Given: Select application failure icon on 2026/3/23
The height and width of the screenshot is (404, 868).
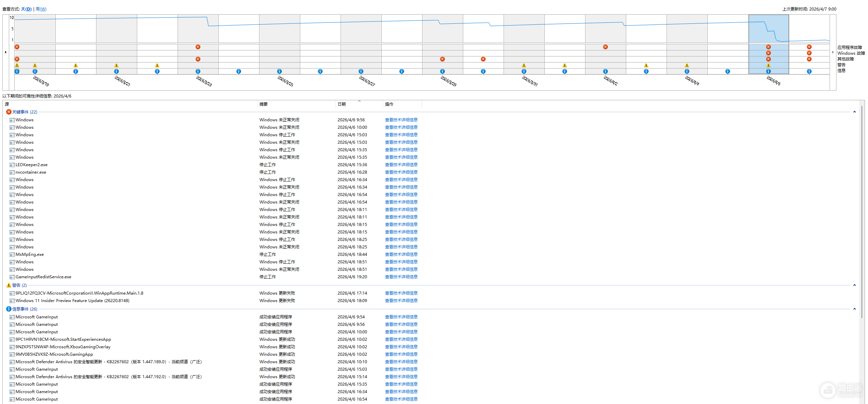Looking at the screenshot, I should (198, 47).
